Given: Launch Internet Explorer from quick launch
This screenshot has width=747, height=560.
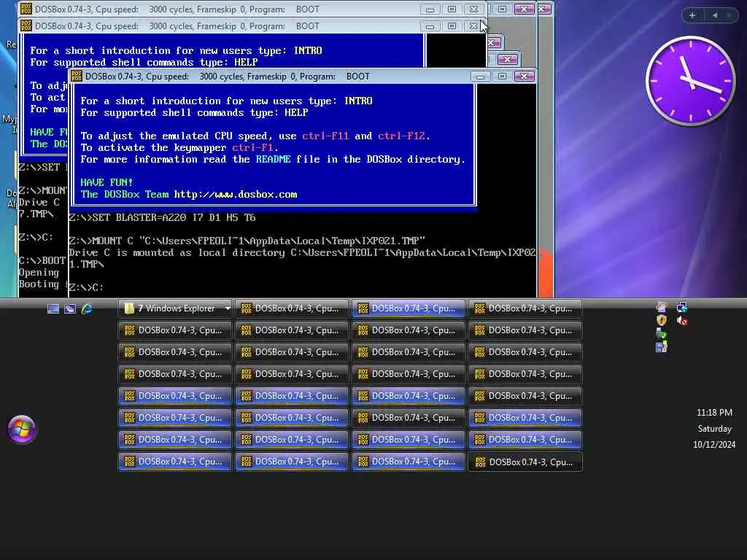Looking at the screenshot, I should (87, 308).
